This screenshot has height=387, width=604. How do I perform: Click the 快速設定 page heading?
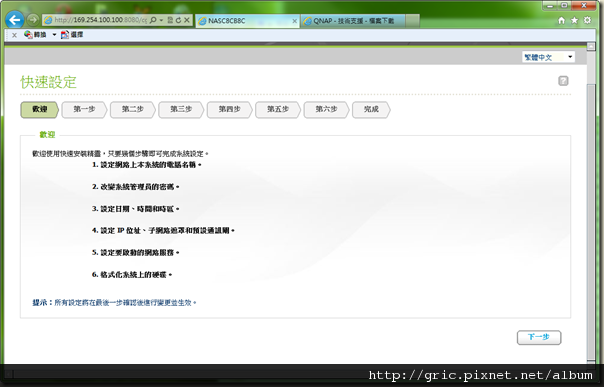[x=49, y=82]
